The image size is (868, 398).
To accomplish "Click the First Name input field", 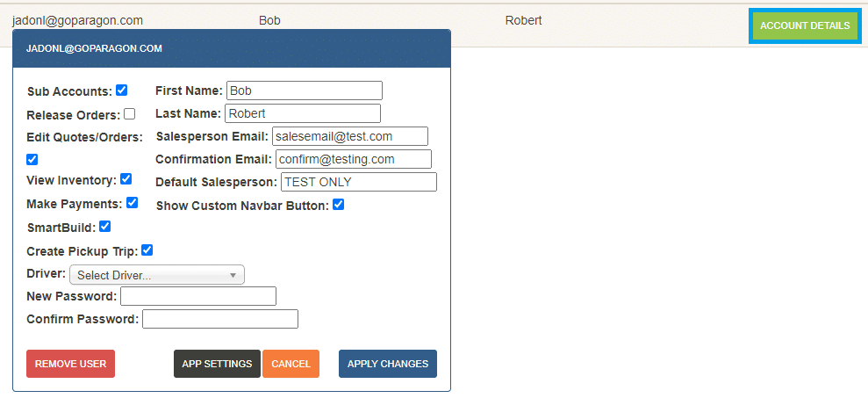I will pos(304,90).
